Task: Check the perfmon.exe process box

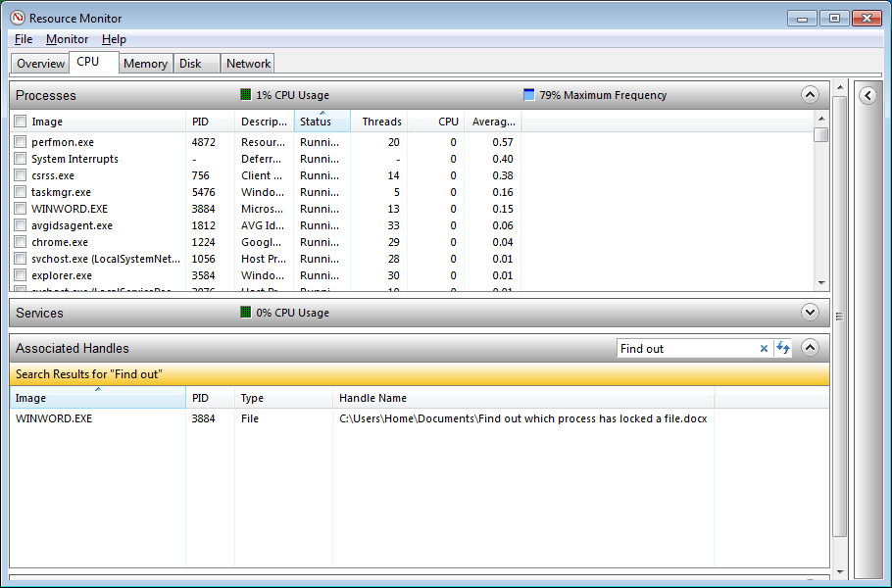Action: point(21,141)
